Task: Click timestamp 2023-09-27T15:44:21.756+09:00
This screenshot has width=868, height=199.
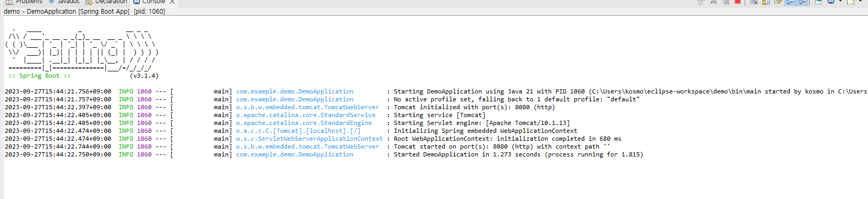Action: (x=58, y=91)
